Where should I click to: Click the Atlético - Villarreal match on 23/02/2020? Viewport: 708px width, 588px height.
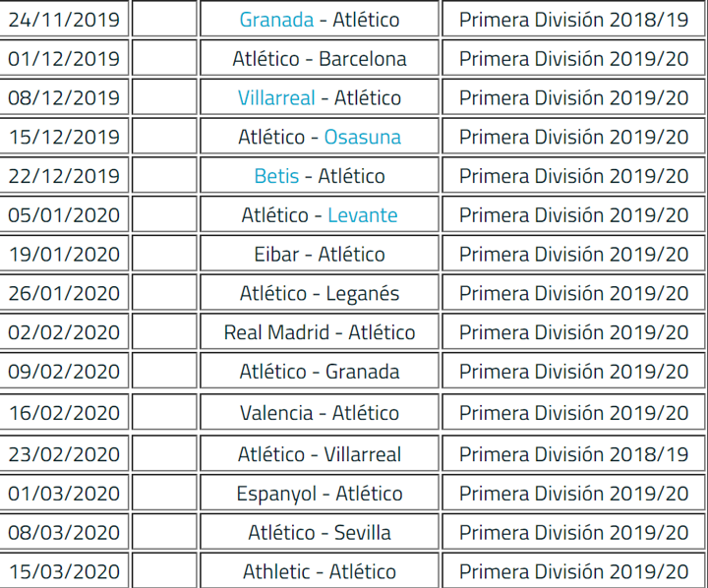[320, 454]
